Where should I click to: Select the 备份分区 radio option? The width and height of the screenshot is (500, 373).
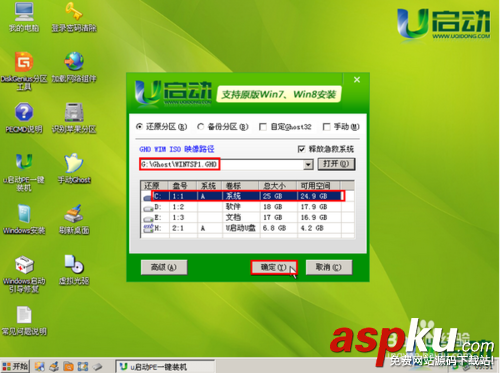(223, 127)
